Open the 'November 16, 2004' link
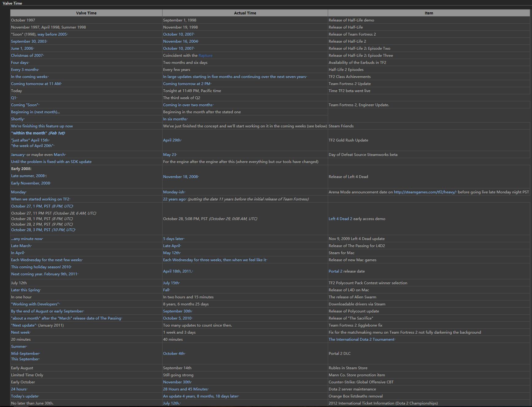The image size is (532, 407). coord(180,41)
